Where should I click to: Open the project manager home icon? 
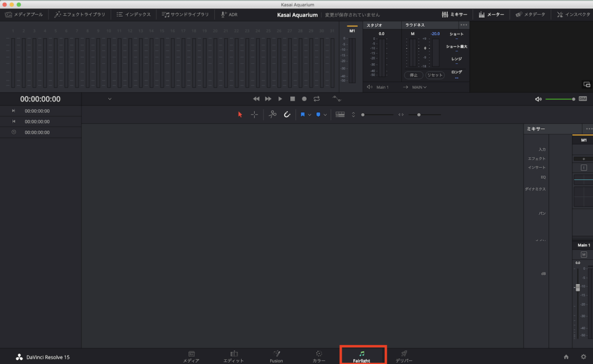pyautogui.click(x=566, y=357)
